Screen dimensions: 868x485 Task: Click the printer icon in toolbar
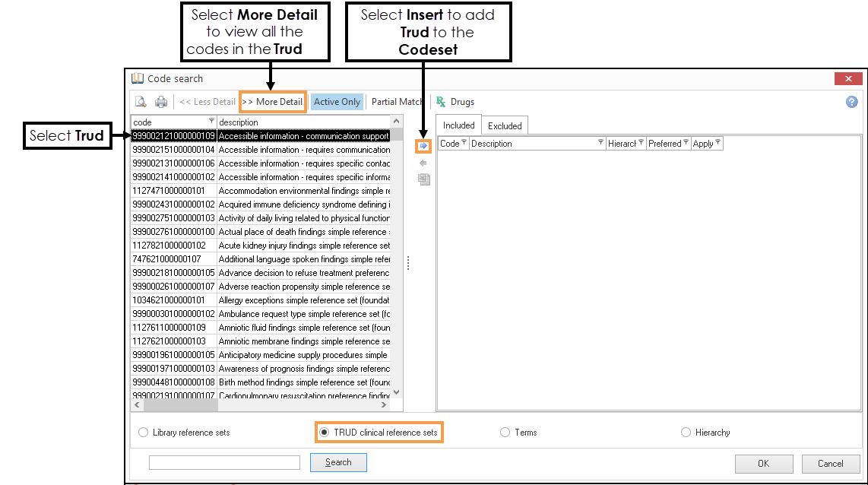(161, 102)
